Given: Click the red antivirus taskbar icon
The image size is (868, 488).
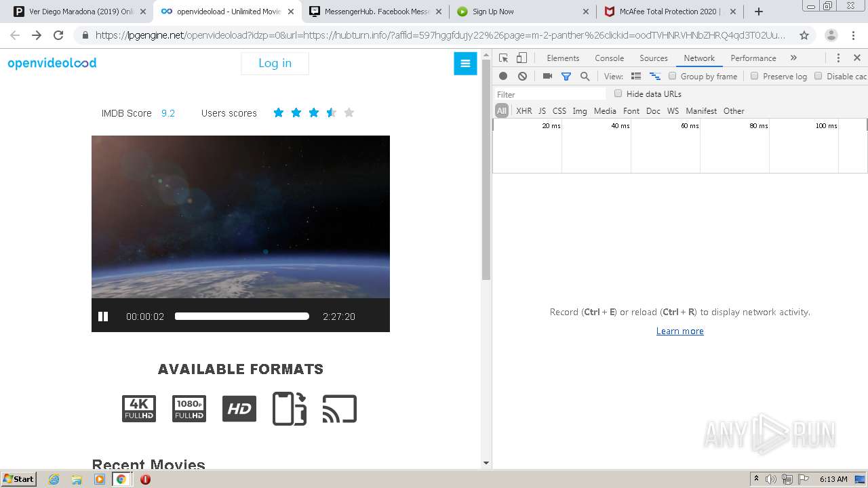Looking at the screenshot, I should click(145, 479).
